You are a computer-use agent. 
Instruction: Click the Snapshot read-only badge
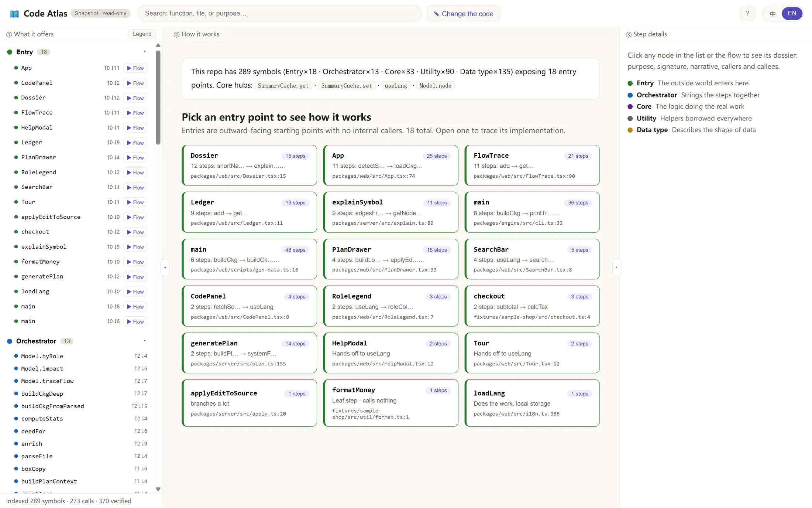pyautogui.click(x=100, y=14)
